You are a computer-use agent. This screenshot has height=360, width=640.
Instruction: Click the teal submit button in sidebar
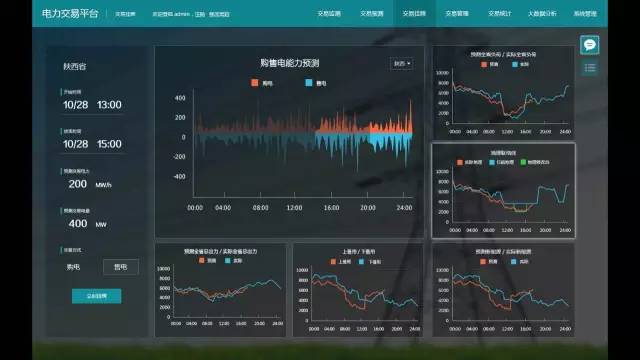pos(96,296)
